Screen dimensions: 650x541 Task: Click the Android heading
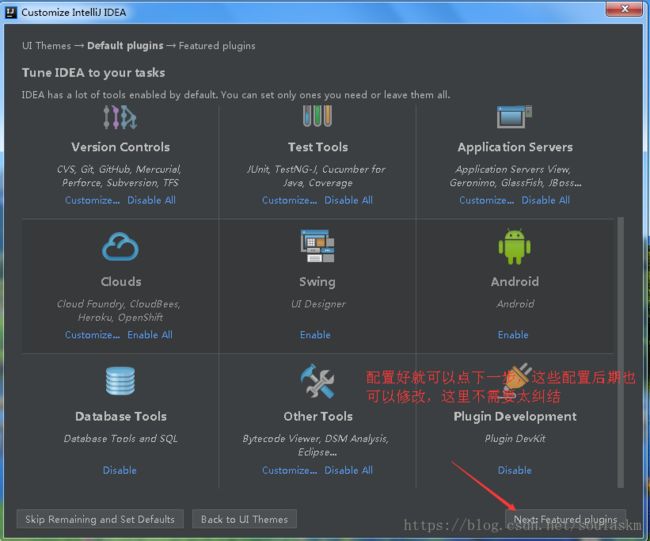point(515,281)
